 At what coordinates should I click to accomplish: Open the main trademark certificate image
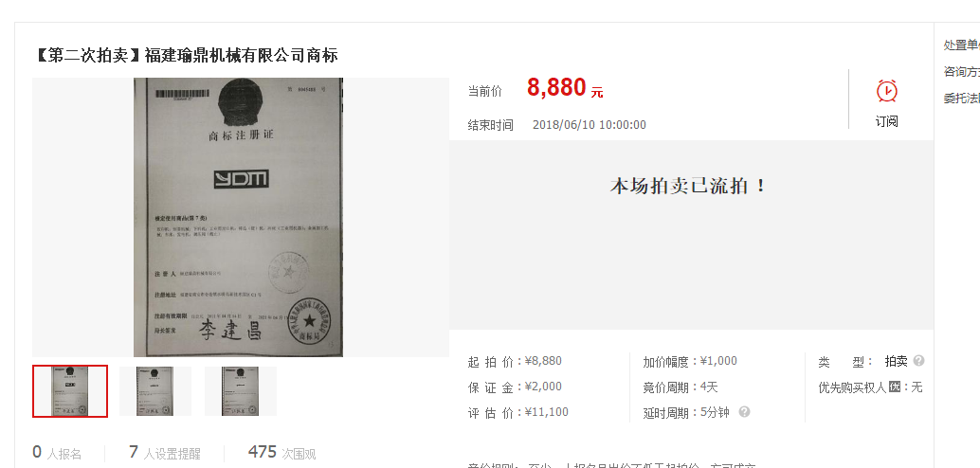tap(238, 218)
